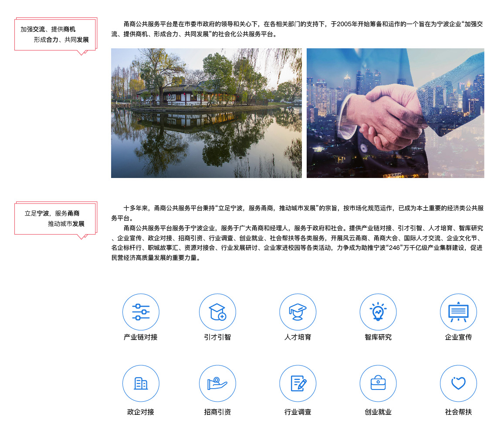Click the 创业就业 label text
504x423 pixels.
(378, 412)
